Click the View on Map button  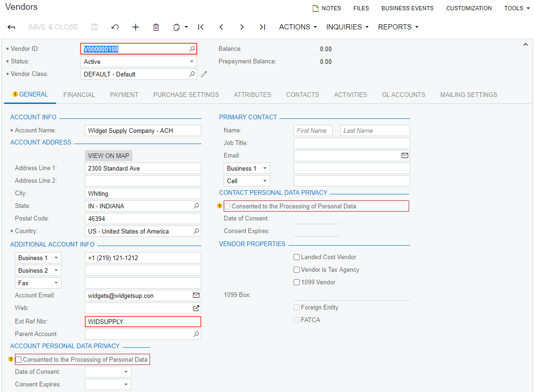109,156
